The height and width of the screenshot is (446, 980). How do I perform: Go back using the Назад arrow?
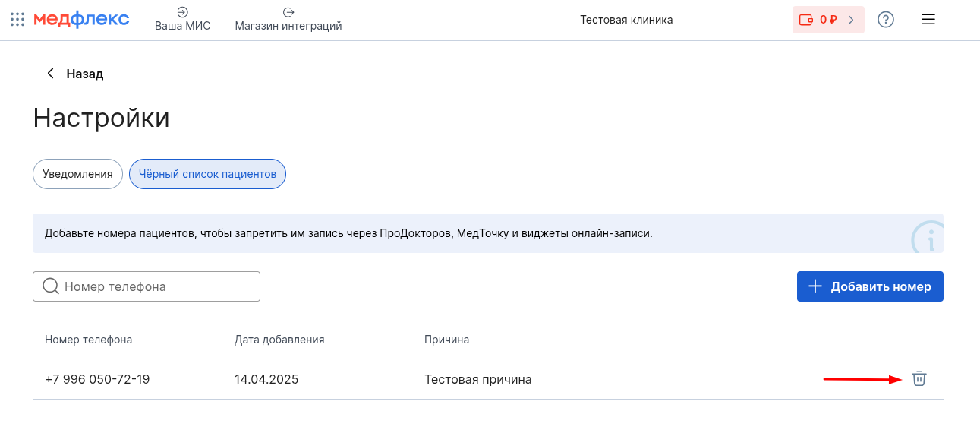[51, 74]
